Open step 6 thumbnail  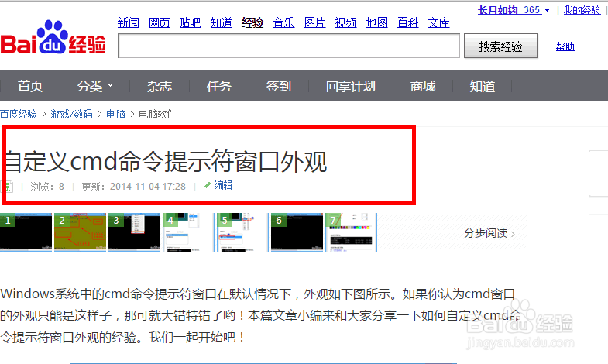click(x=297, y=232)
